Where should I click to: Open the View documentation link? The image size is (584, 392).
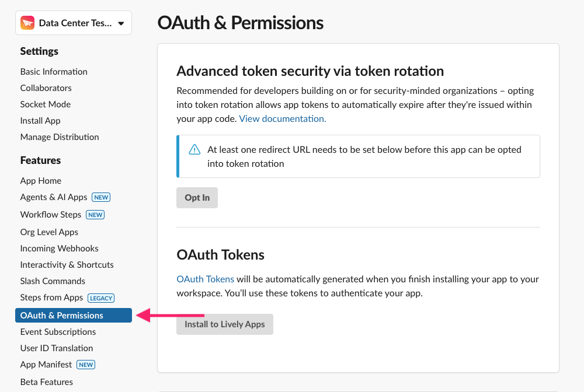click(282, 118)
